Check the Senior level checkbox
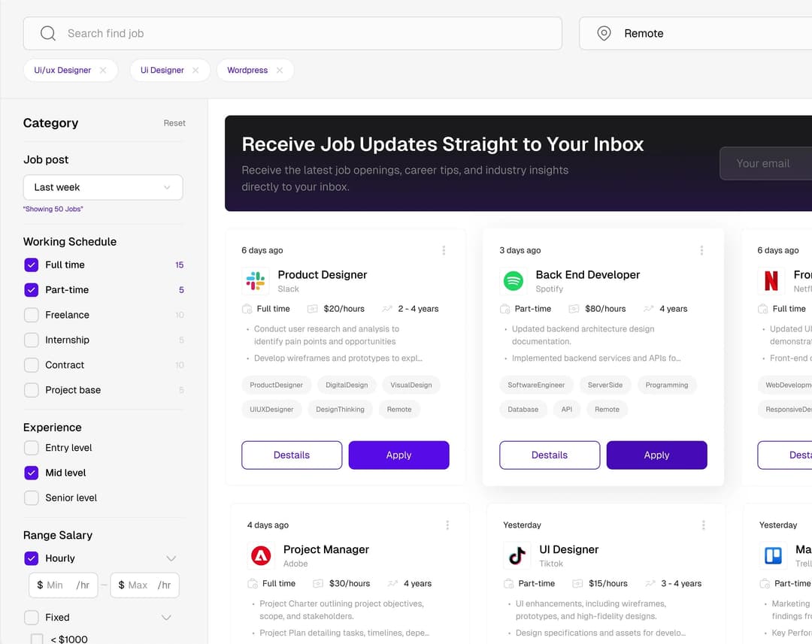812x644 pixels. click(32, 498)
